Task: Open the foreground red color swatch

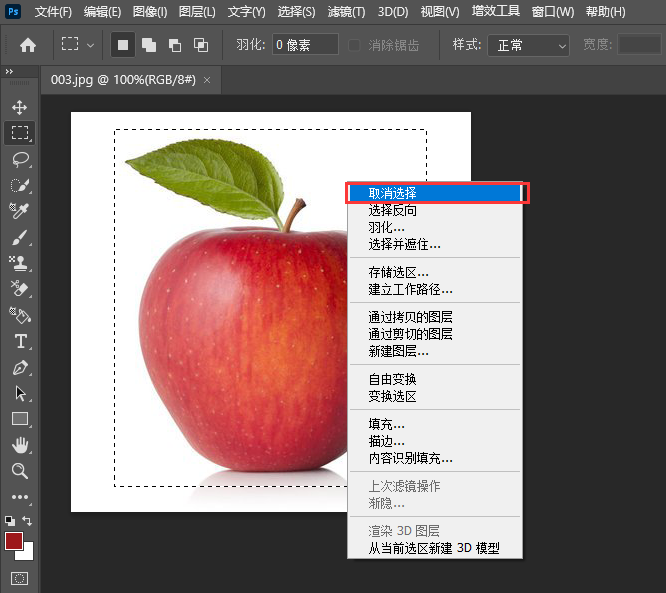Action: point(14,541)
